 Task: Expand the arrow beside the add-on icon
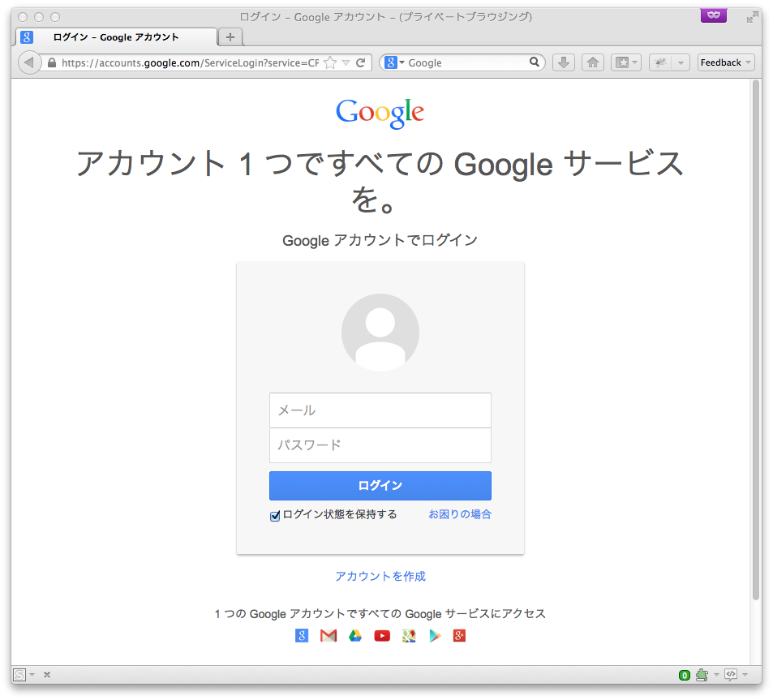click(x=681, y=62)
